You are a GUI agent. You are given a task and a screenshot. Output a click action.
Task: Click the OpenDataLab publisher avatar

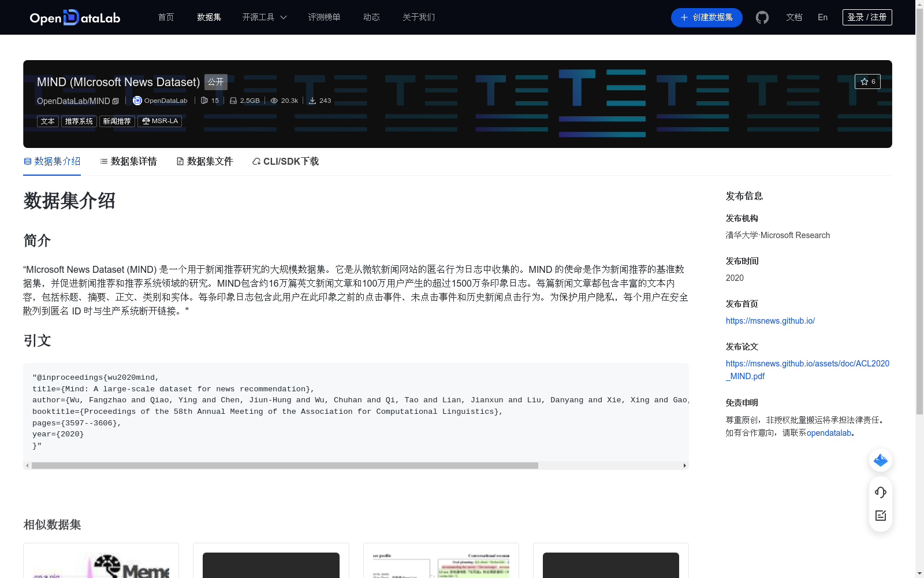[137, 101]
